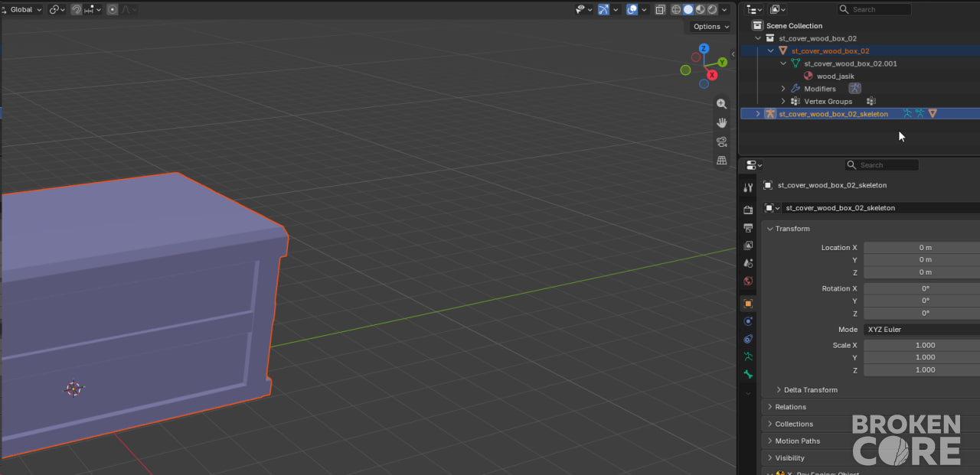980x475 pixels.
Task: Expand the Visibility panel
Action: click(x=790, y=457)
